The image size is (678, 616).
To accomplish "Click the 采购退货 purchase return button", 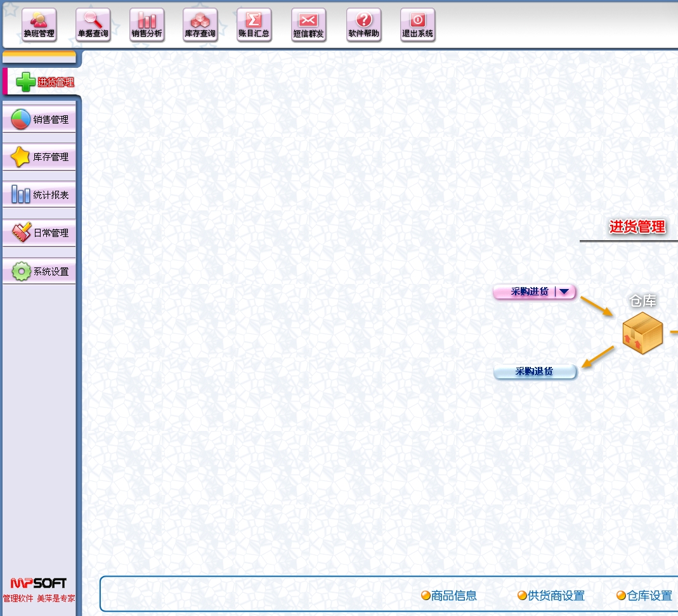I will point(535,371).
